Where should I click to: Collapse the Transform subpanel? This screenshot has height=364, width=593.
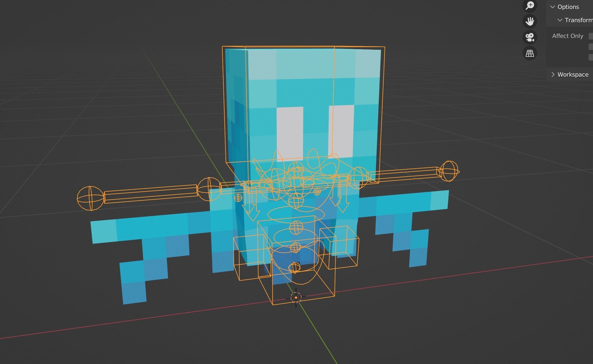click(560, 20)
